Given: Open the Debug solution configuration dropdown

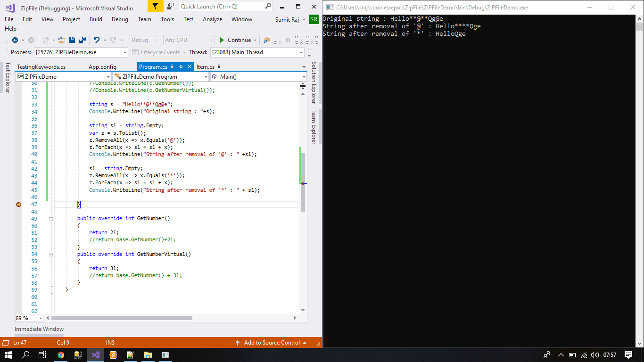Looking at the screenshot, I should pyautogui.click(x=145, y=40).
